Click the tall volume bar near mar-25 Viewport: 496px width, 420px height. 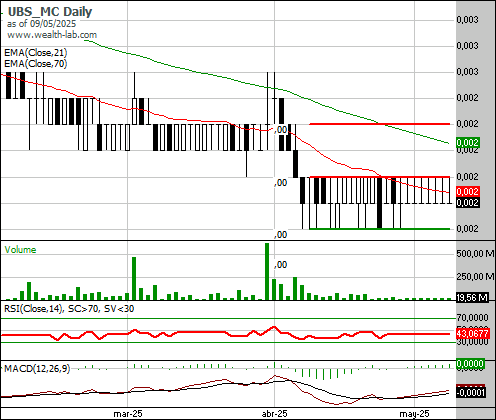click(134, 278)
